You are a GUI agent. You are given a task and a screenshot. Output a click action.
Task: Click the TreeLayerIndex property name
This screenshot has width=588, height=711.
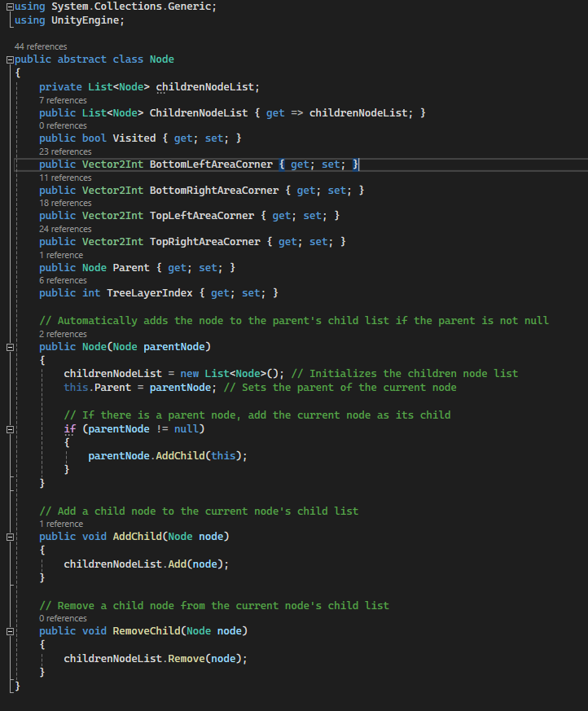pyautogui.click(x=150, y=293)
